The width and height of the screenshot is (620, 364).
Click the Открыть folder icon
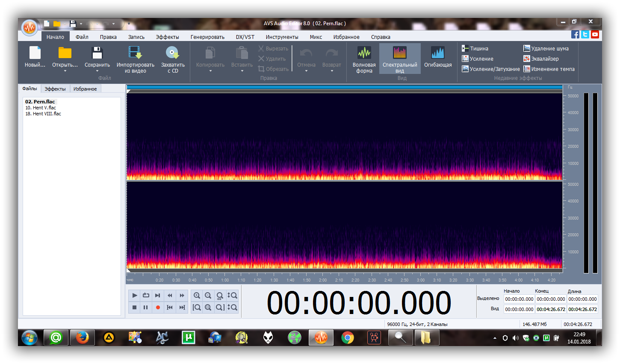[x=65, y=53]
